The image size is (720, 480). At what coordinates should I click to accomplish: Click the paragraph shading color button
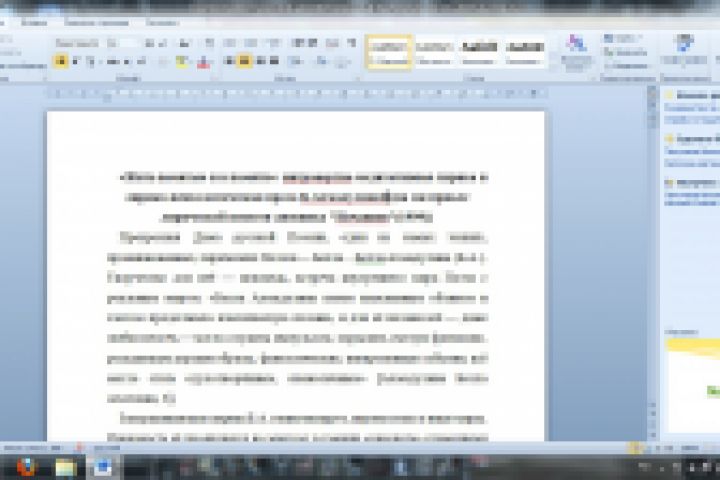[321, 61]
